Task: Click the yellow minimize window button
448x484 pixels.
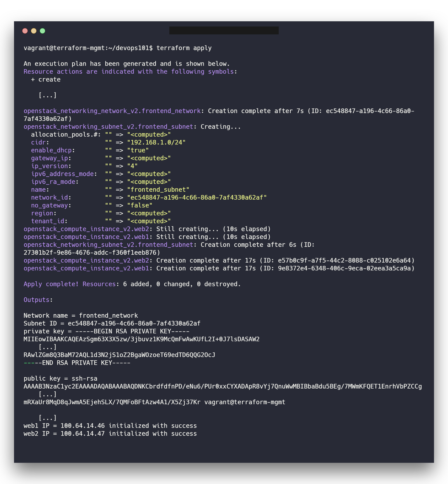Action: click(x=34, y=31)
